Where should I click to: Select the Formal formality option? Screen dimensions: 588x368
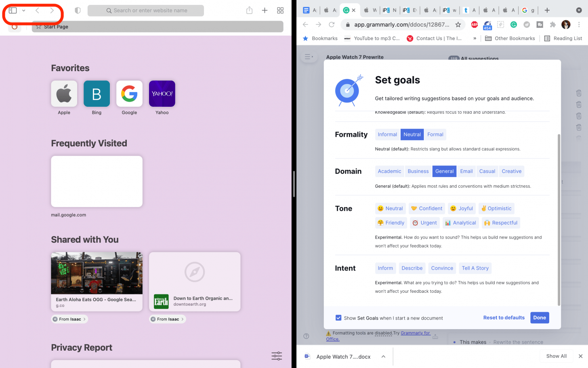tap(435, 135)
